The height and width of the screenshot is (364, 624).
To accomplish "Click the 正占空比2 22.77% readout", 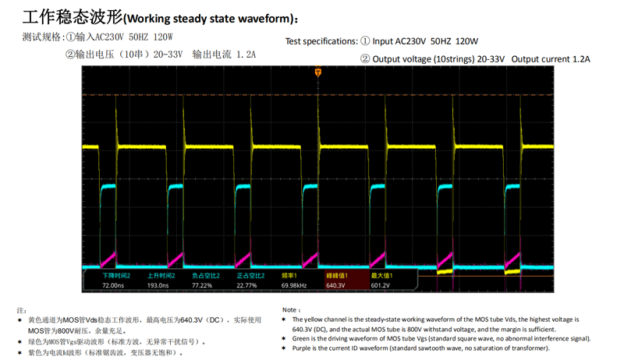I will point(250,281).
